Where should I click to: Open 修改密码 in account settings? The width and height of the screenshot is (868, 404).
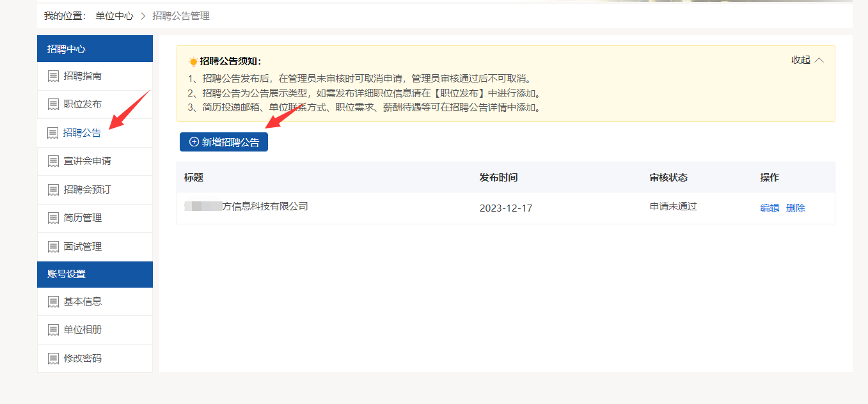(83, 359)
